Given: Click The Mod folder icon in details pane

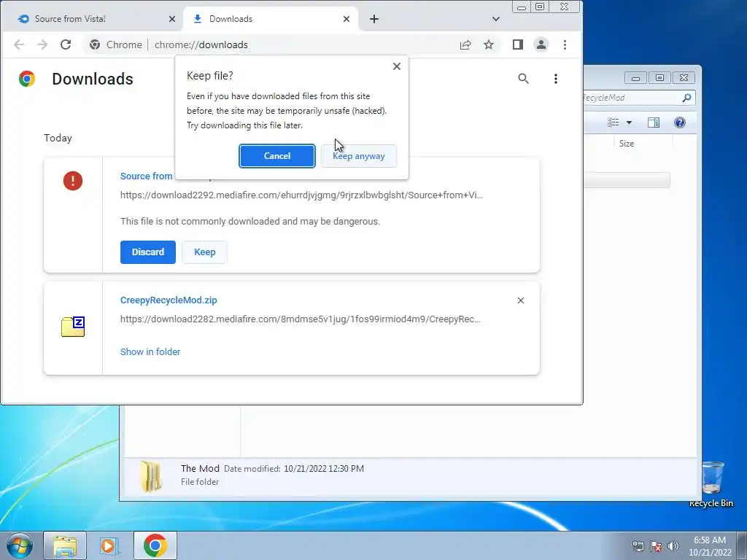Looking at the screenshot, I should tap(151, 476).
